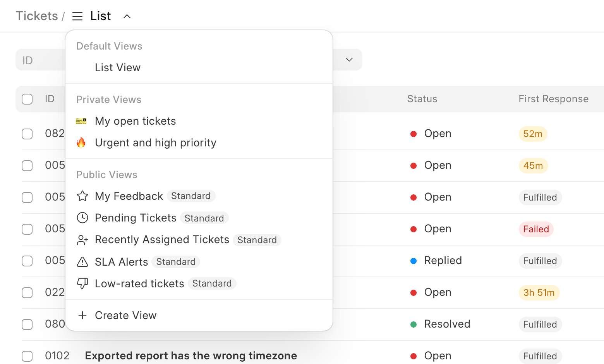Click the 3h 51m first response badge
Image resolution: width=604 pixels, height=364 pixels.
pos(539,293)
